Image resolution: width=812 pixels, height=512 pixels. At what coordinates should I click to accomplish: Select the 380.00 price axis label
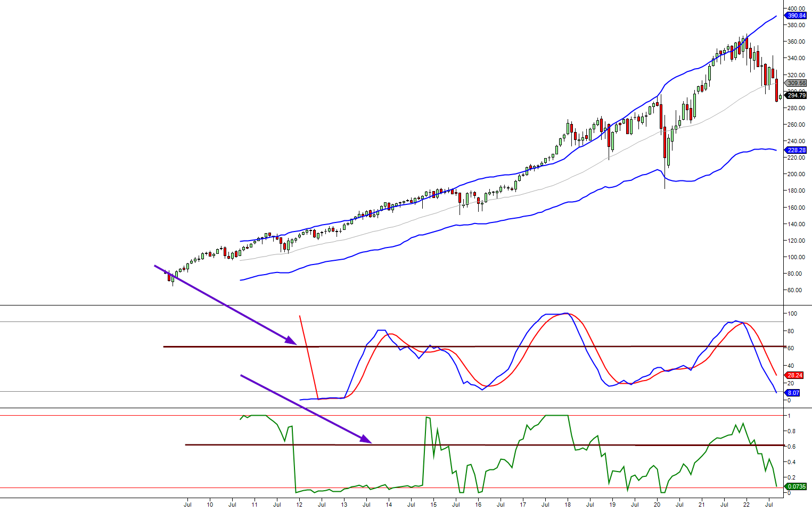click(796, 25)
